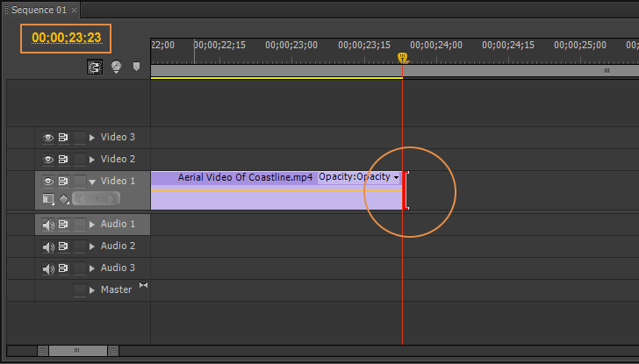Click left handle of zoom scrollbar
The height and width of the screenshot is (364, 639).
click(42, 351)
